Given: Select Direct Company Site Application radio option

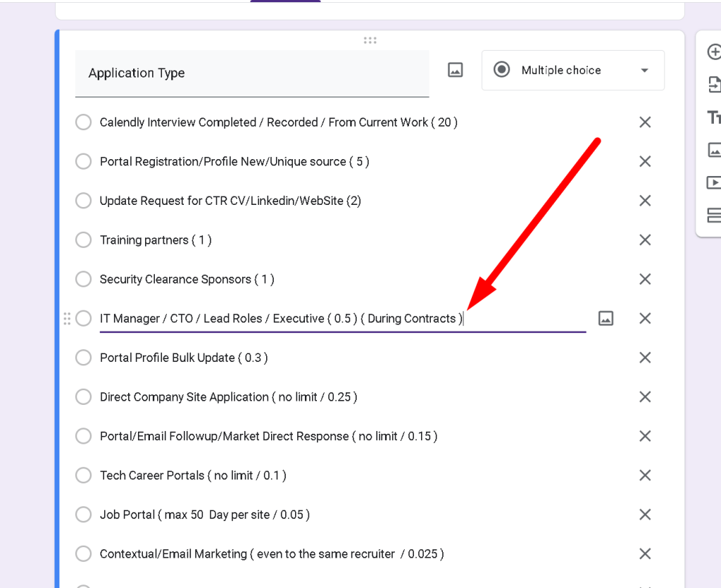Looking at the screenshot, I should (x=83, y=396).
